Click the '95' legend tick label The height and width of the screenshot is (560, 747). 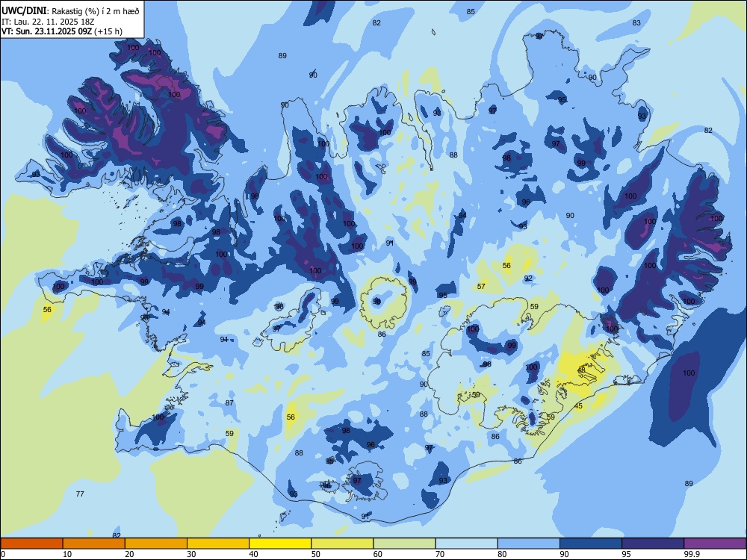pos(625,554)
